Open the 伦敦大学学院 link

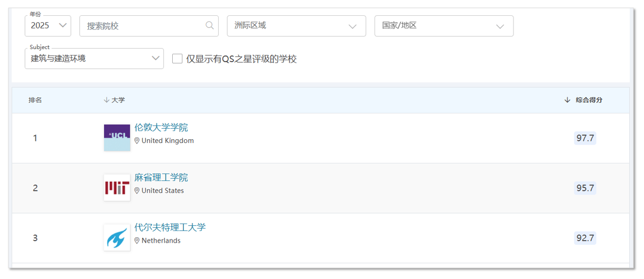pos(161,128)
